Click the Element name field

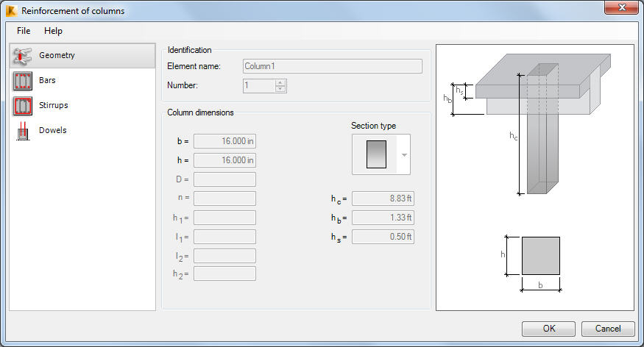(332, 66)
